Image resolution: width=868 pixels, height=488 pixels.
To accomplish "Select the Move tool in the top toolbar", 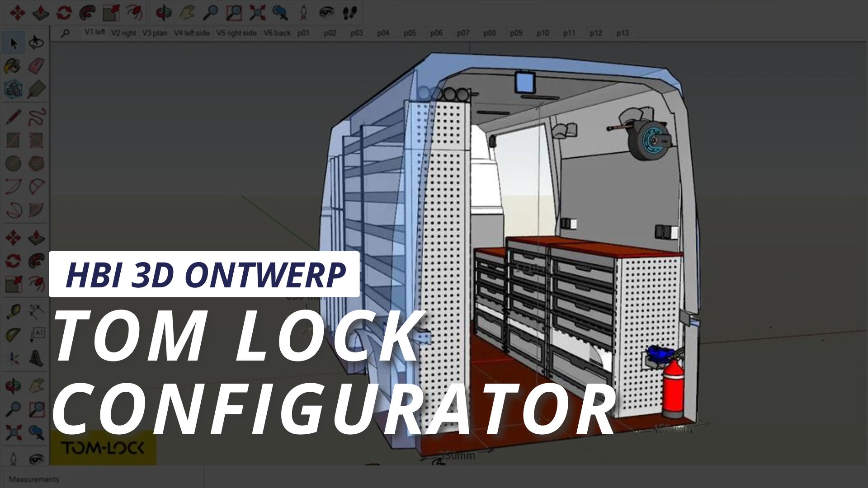I will (18, 13).
